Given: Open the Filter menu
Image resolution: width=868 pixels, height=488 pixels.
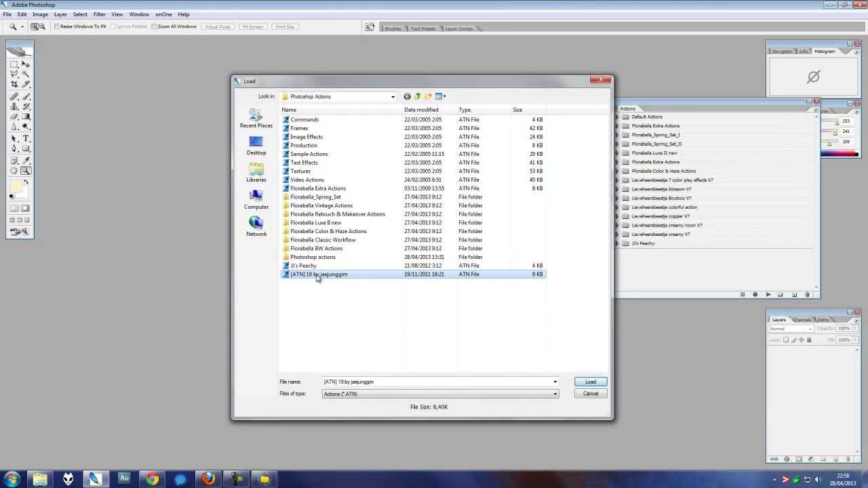Looking at the screenshot, I should click(99, 14).
